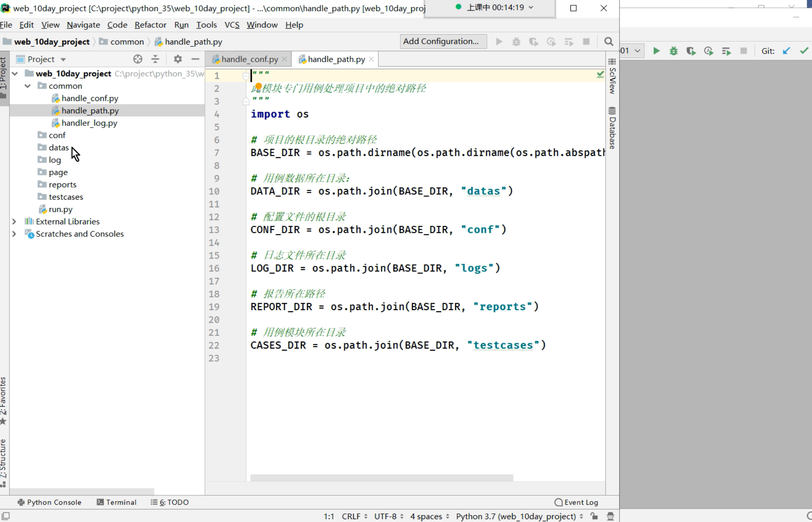Viewport: 812px width, 522px height.
Task: Expand External Libraries node
Action: 14,221
